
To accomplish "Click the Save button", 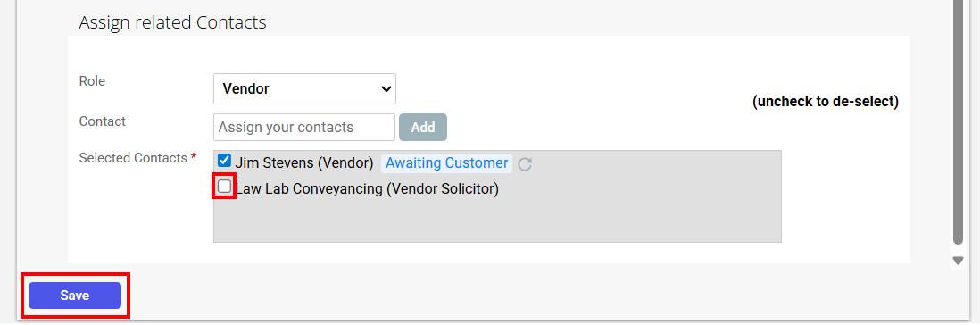I will coord(75,296).
